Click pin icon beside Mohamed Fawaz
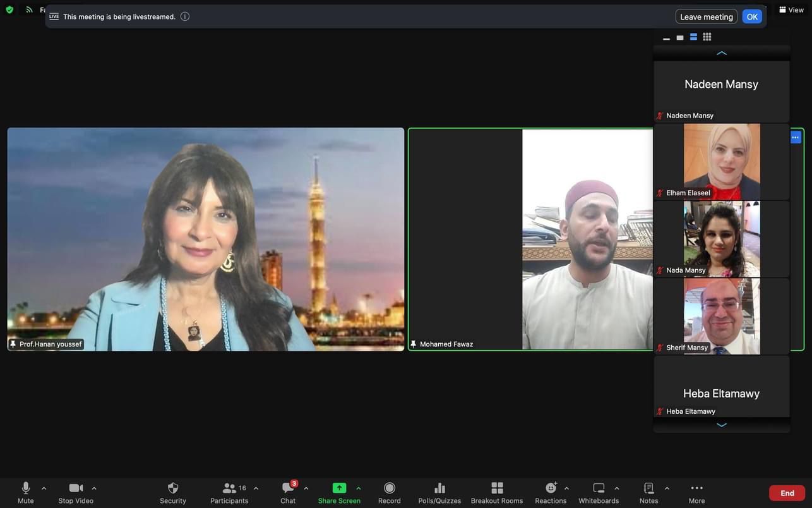This screenshot has height=508, width=812. pyautogui.click(x=414, y=344)
